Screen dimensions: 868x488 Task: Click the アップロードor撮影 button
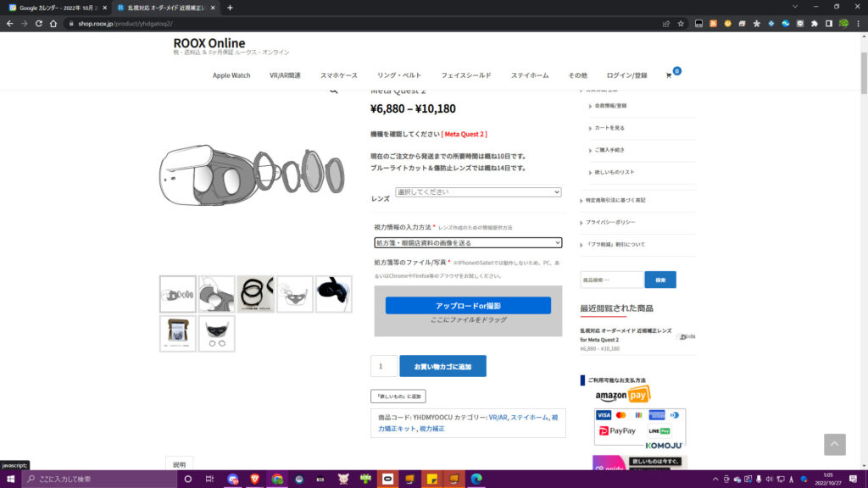[468, 305]
